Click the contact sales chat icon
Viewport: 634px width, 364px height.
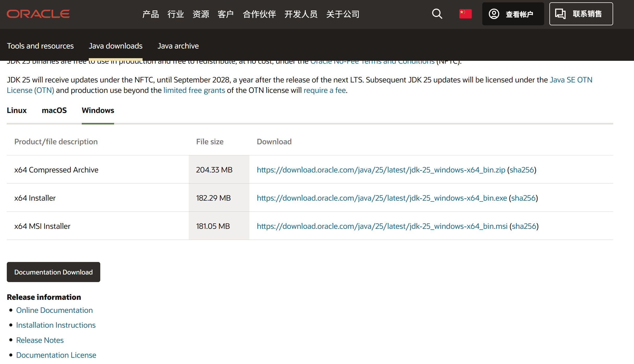coord(560,14)
